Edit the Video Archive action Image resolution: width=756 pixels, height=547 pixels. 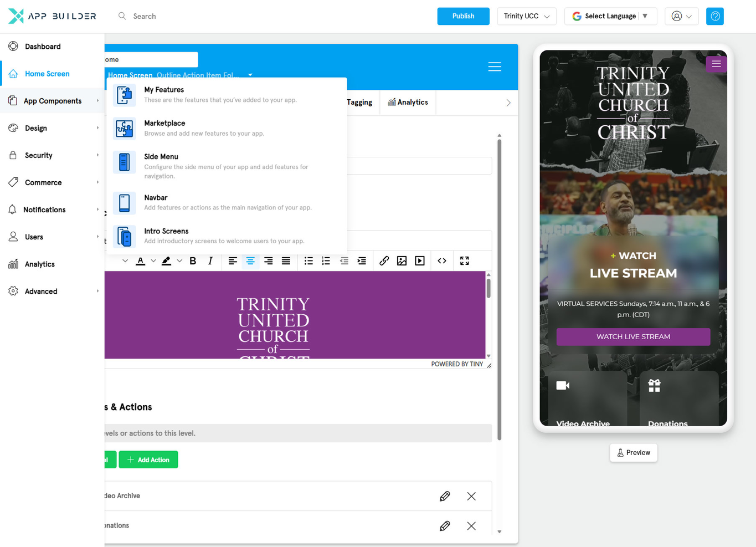pos(445,496)
